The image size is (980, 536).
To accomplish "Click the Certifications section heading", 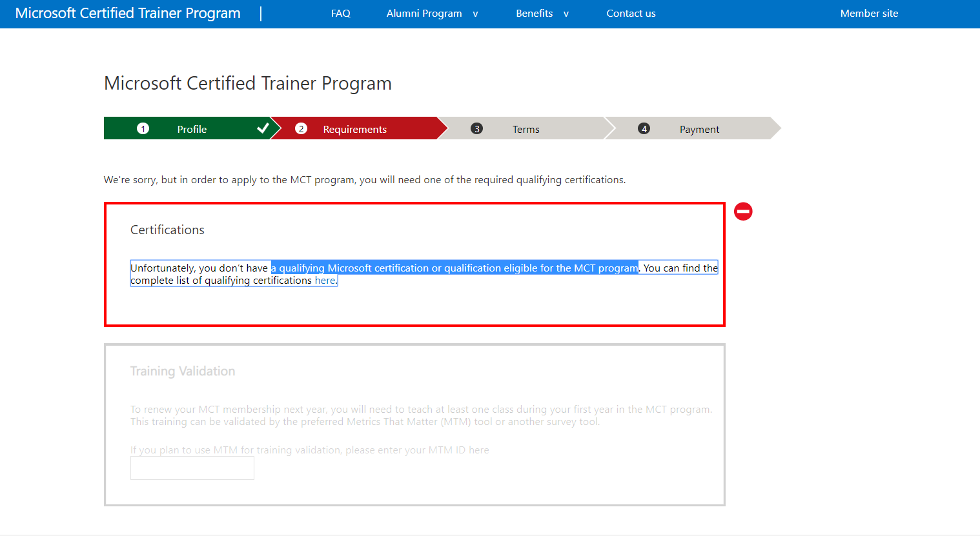I will (167, 230).
